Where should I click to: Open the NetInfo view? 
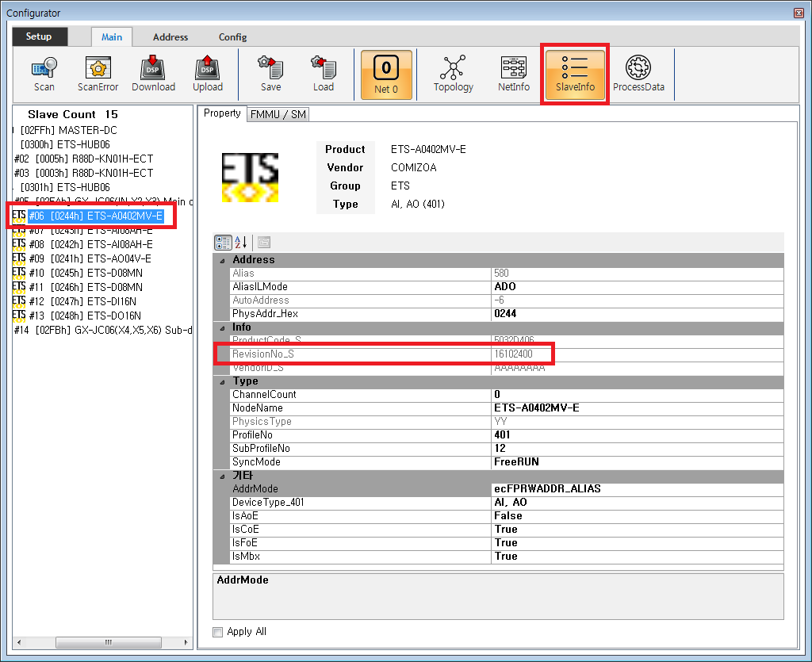tap(513, 75)
